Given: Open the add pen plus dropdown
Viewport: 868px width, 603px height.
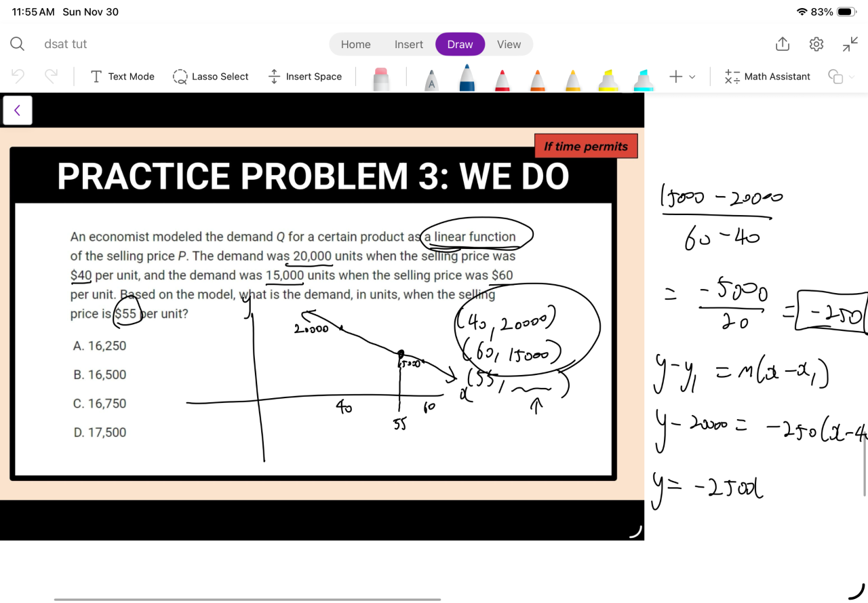Looking at the screenshot, I should (682, 77).
